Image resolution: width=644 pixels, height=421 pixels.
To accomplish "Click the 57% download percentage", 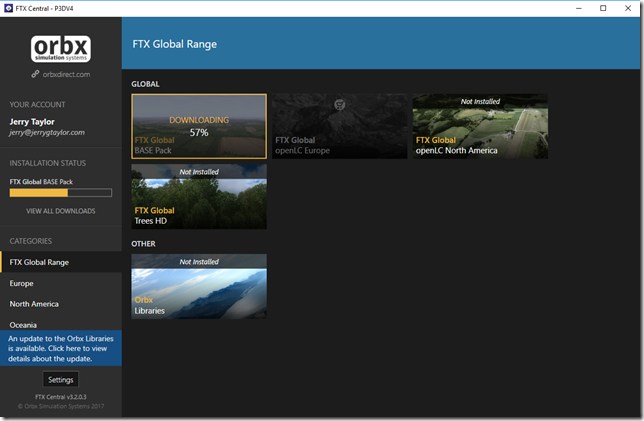I will (199, 133).
